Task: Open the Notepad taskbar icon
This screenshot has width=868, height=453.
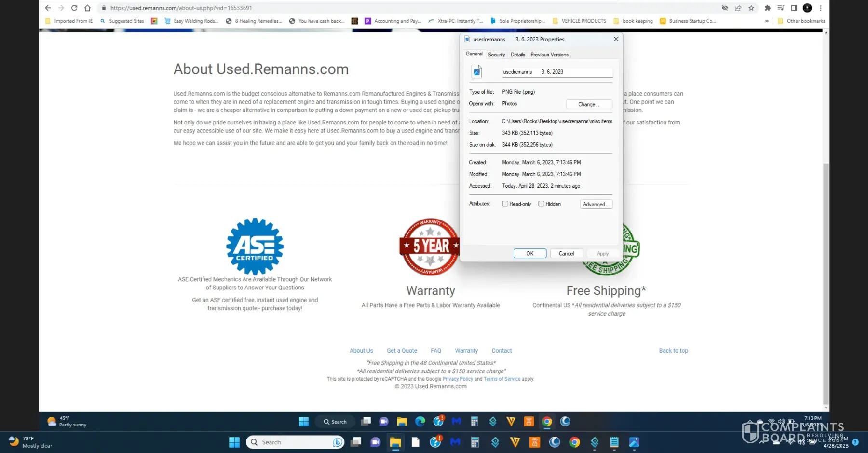Action: point(614,442)
